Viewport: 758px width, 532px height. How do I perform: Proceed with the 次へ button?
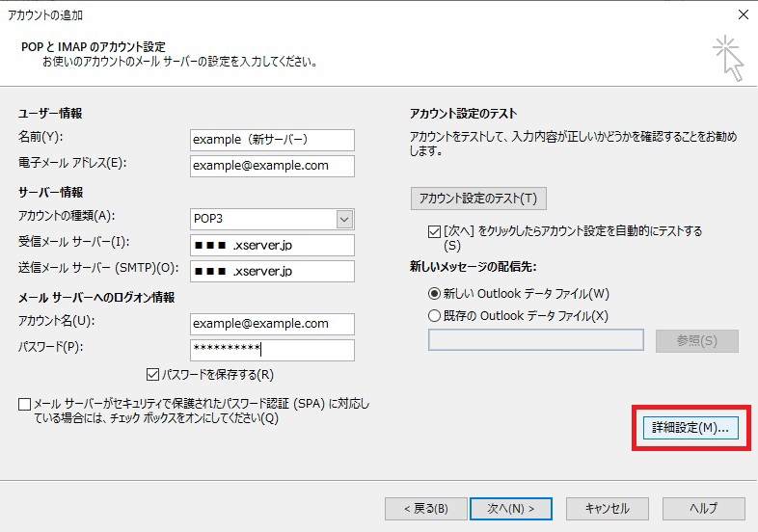pyautogui.click(x=510, y=509)
